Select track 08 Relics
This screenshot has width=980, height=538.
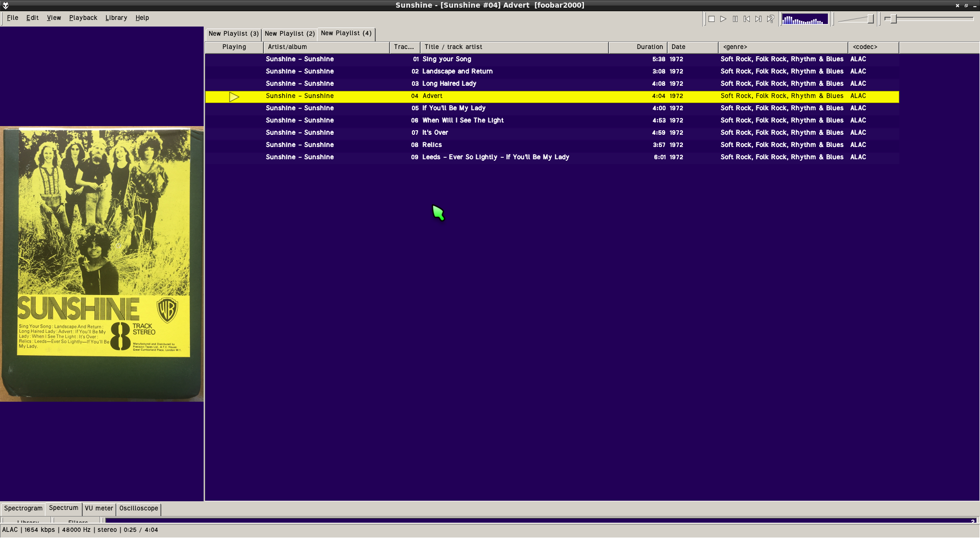pyautogui.click(x=552, y=145)
